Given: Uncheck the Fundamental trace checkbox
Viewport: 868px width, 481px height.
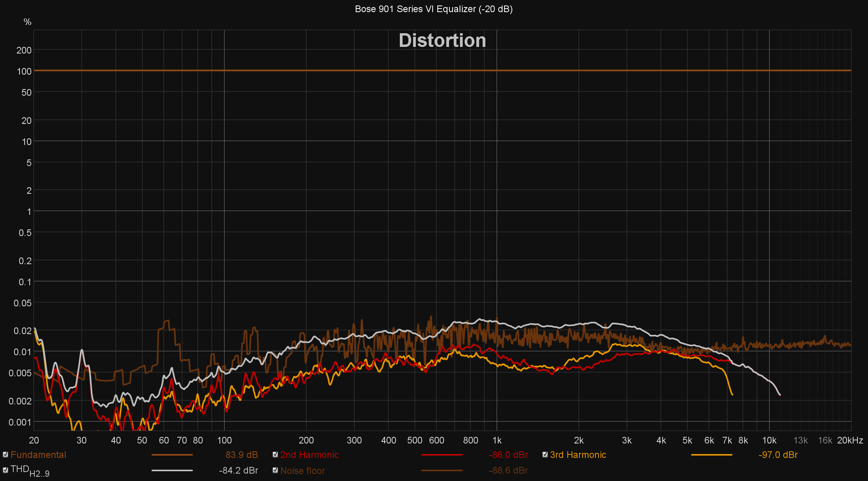Looking at the screenshot, I should point(5,454).
